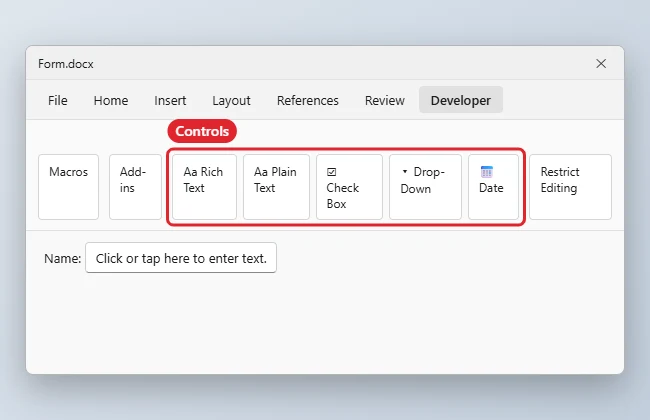Insert a Check Box control

[x=349, y=187]
